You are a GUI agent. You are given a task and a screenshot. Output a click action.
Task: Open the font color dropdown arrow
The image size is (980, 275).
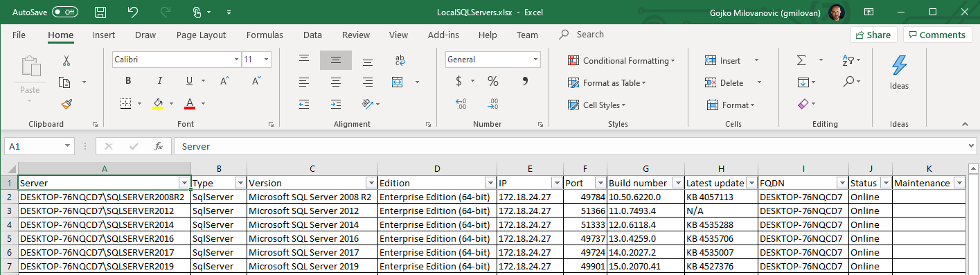(x=203, y=104)
